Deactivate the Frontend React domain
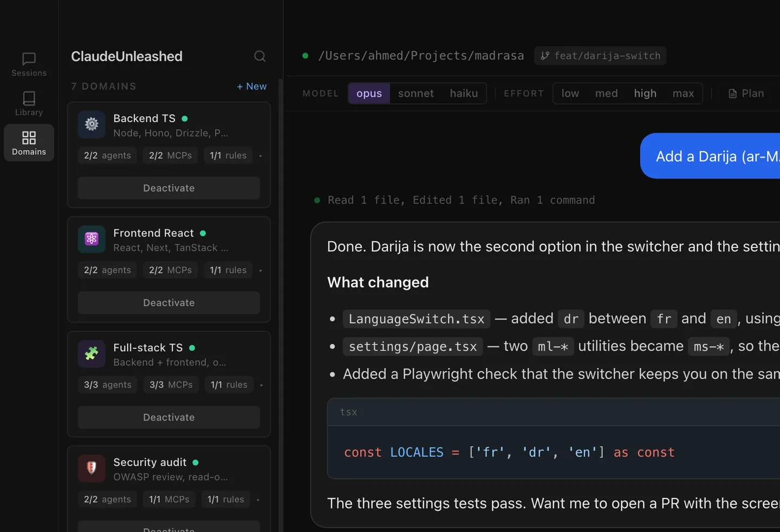The width and height of the screenshot is (780, 532). [169, 303]
